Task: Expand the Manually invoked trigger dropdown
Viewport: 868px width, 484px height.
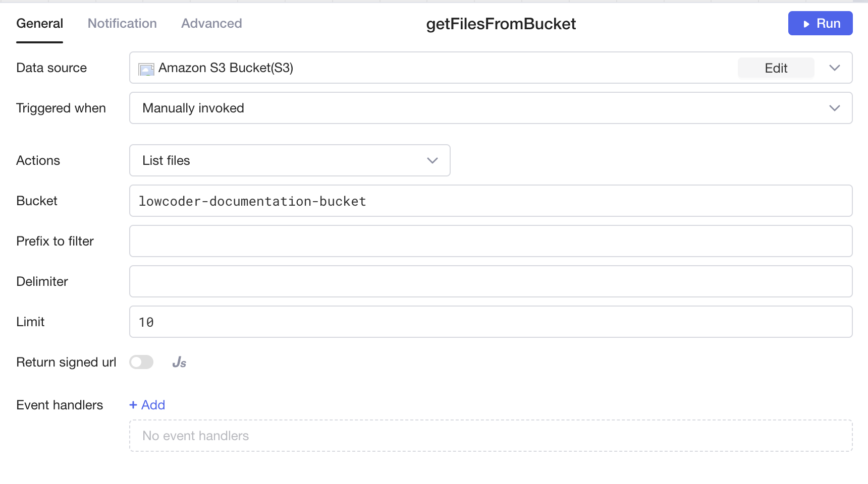Action: point(484,108)
